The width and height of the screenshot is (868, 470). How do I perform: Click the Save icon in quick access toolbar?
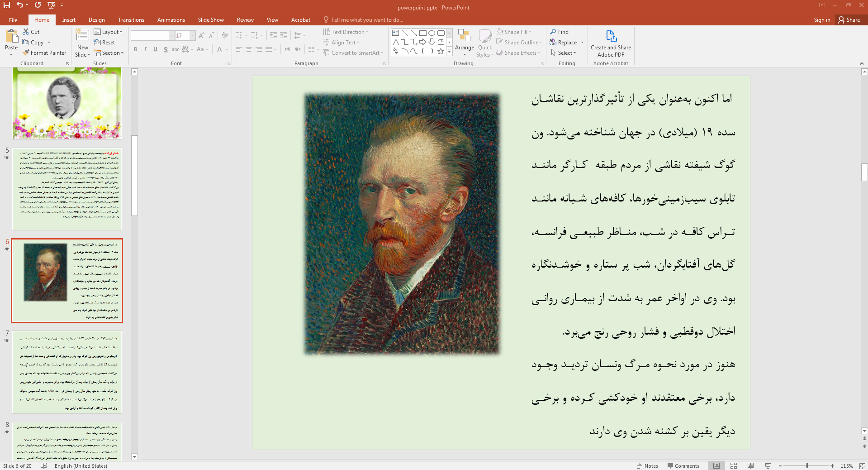7,5
